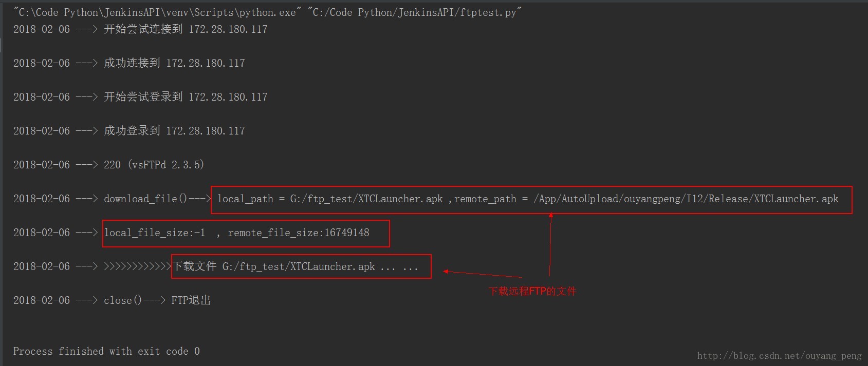Image resolution: width=868 pixels, height=366 pixels.
Task: Click the 'download_file()' text in the log
Action: [145, 199]
